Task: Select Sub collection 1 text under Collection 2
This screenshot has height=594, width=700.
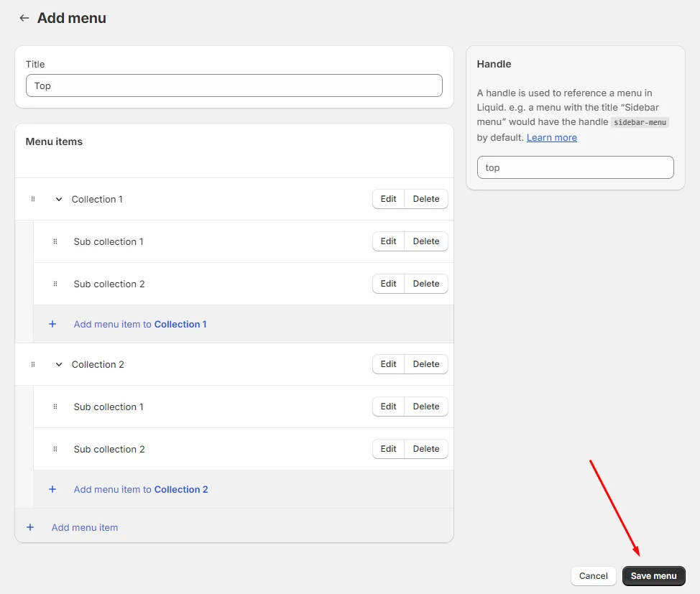Action: (x=109, y=407)
